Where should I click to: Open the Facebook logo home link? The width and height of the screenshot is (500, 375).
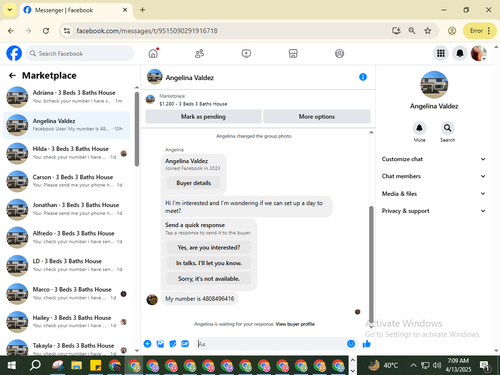point(14,53)
